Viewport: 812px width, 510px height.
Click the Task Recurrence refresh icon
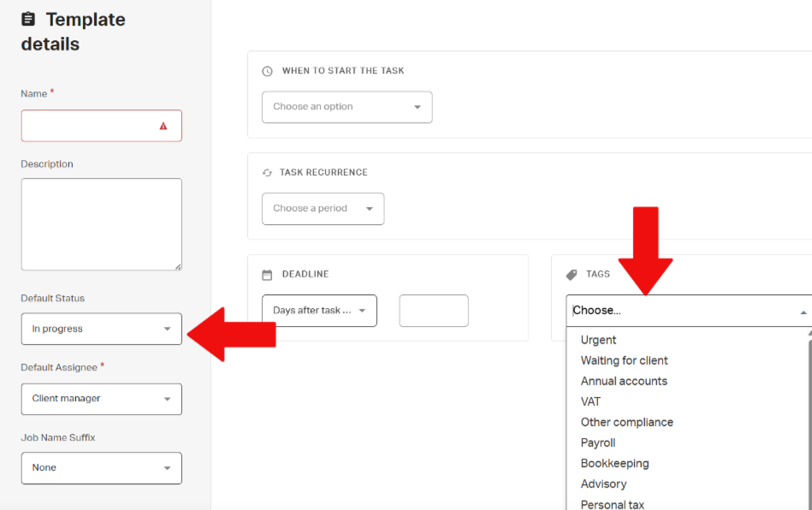coord(267,172)
